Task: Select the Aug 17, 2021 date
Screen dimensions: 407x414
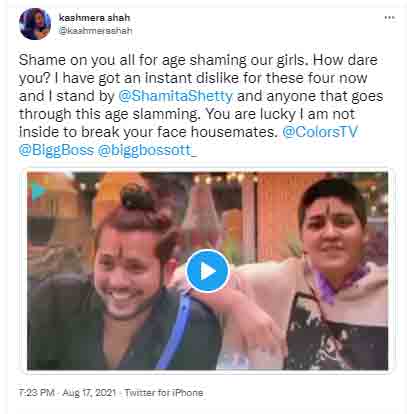Action: (89, 393)
